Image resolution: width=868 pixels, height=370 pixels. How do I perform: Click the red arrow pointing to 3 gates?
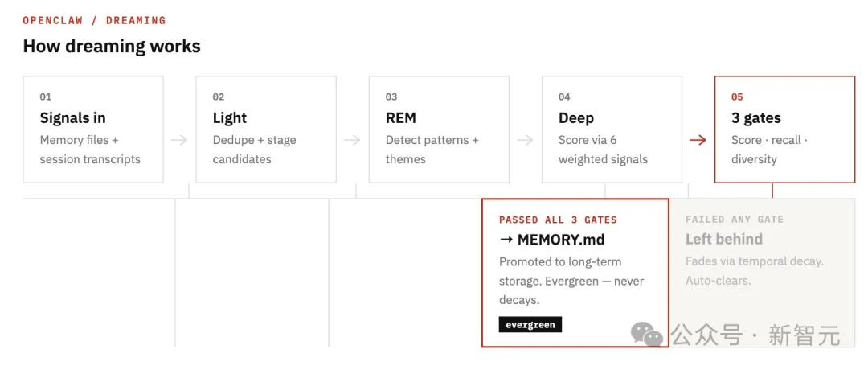698,140
